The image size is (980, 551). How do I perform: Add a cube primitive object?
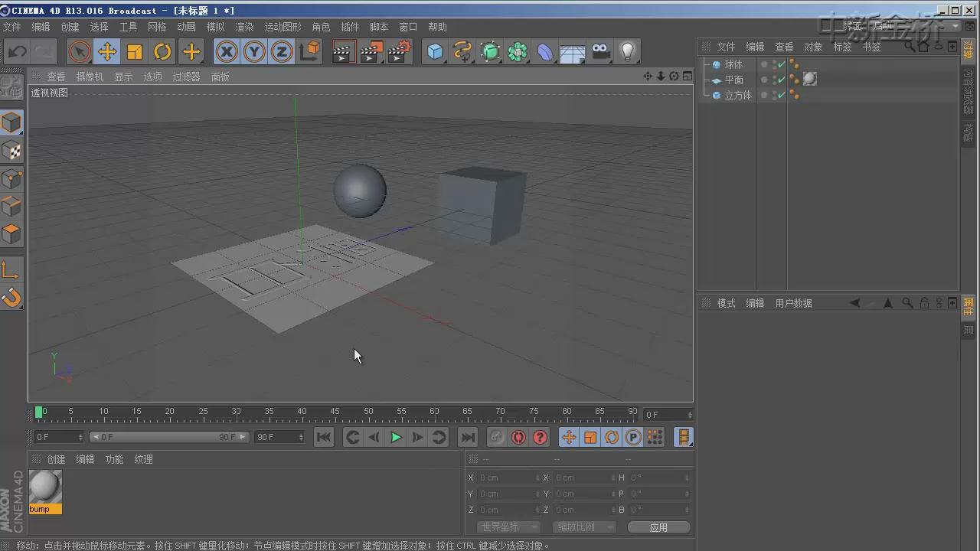coord(435,51)
